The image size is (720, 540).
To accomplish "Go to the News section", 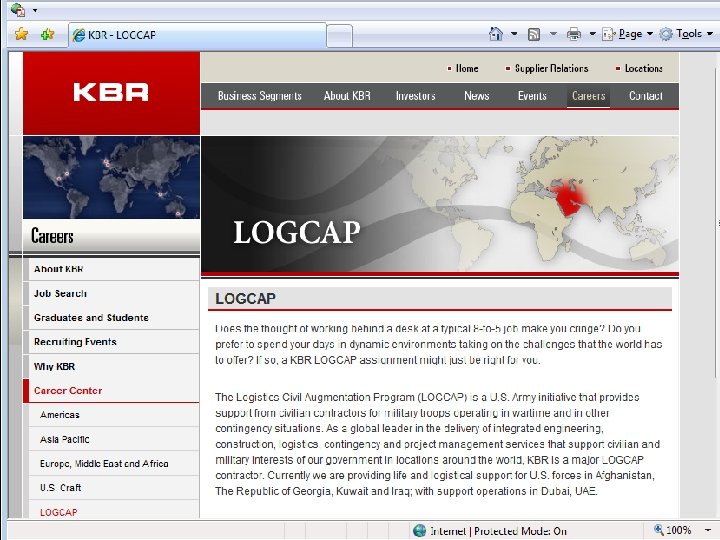I will coord(477,96).
